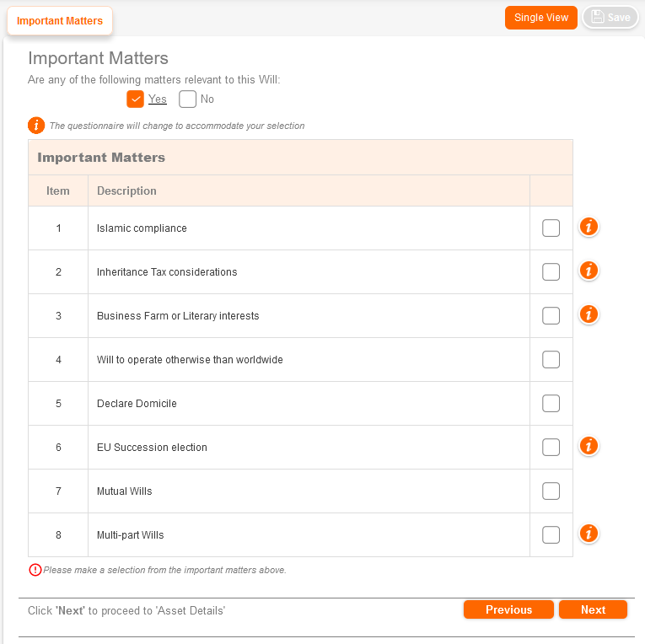Click the Save floppy disk button
This screenshot has height=644, width=645.
[x=610, y=18]
